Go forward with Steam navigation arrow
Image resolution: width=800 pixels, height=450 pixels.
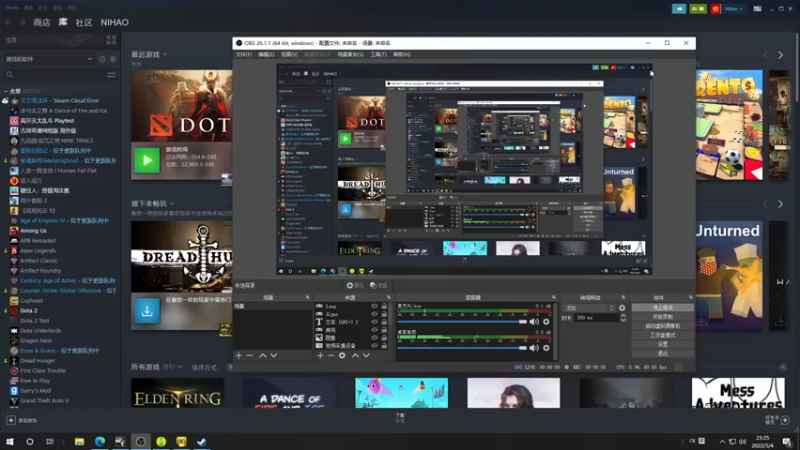[x=22, y=22]
